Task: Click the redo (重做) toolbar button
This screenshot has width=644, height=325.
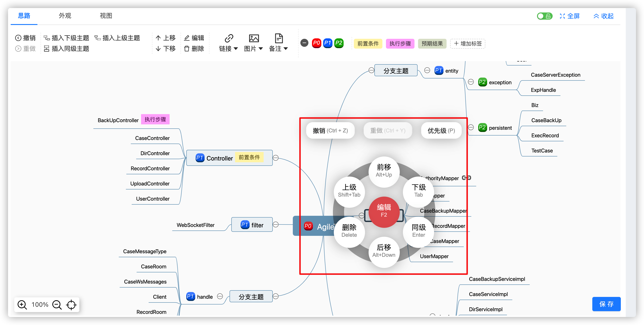Action: click(25, 49)
